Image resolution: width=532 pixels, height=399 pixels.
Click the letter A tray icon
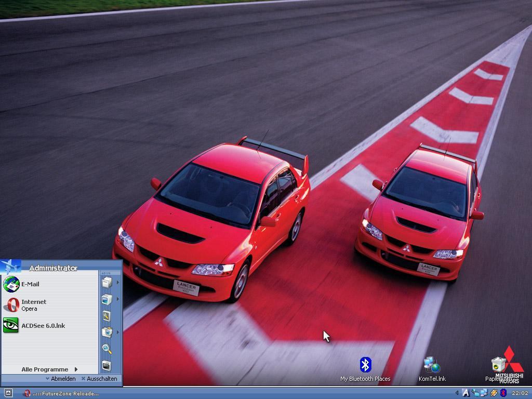pyautogui.click(x=465, y=393)
